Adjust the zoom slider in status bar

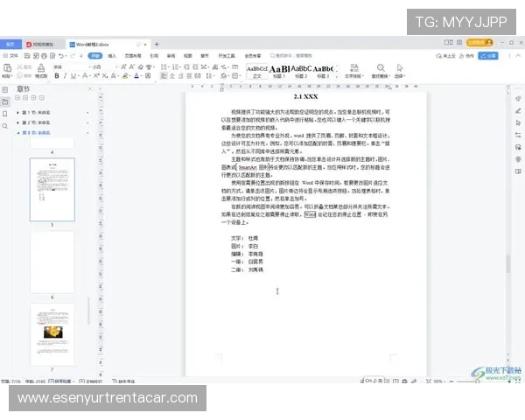477,381
